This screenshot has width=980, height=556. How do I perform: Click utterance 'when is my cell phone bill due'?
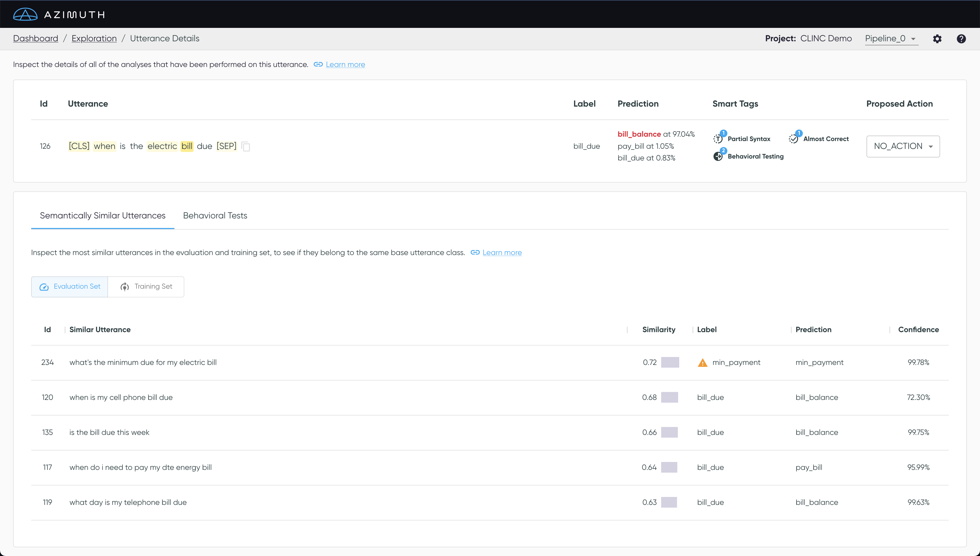click(x=121, y=397)
